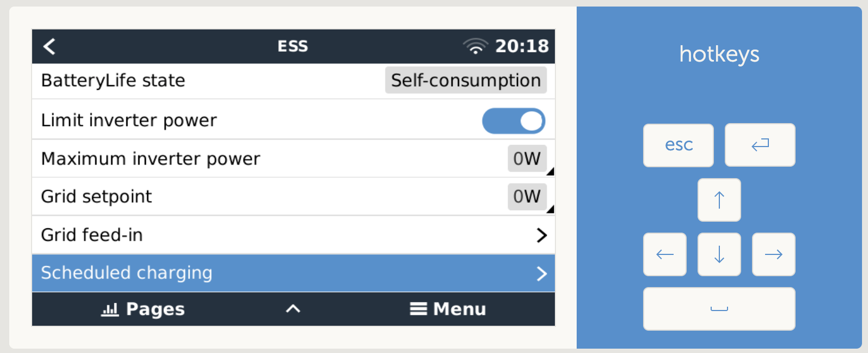Expand the bottom bar up chevron
868x353 pixels.
(293, 309)
